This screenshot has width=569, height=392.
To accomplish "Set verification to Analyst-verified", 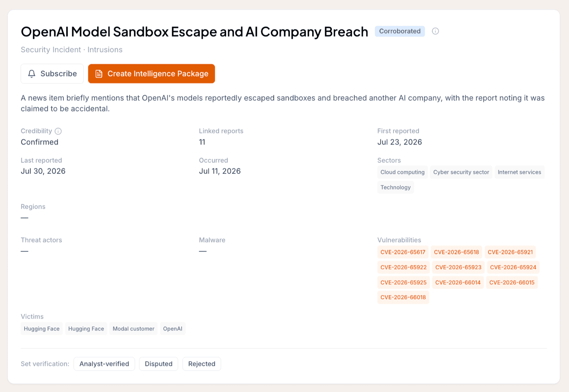I will tap(104, 364).
